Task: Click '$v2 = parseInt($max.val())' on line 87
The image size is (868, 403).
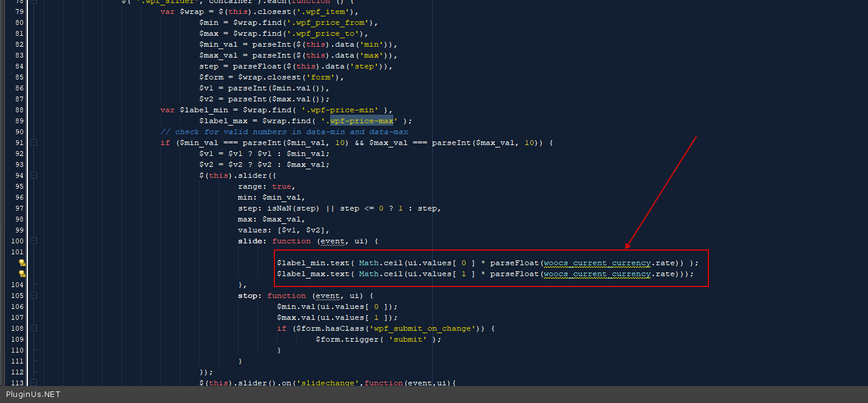Action: [262, 99]
